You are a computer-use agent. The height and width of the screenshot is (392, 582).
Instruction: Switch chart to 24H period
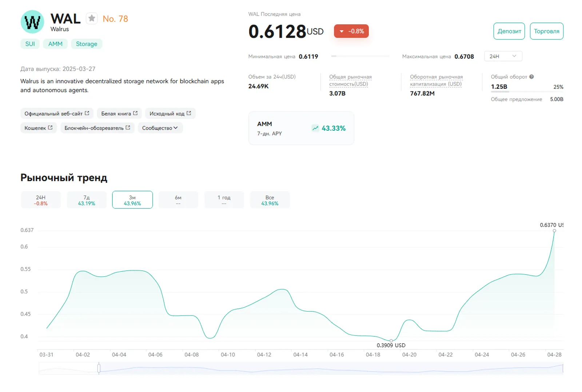click(x=41, y=200)
